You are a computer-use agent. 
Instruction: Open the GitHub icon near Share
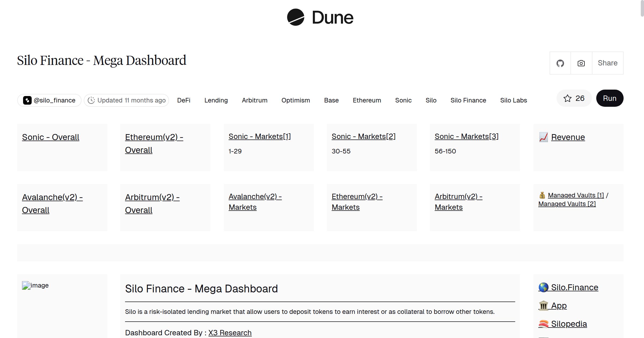coord(560,63)
